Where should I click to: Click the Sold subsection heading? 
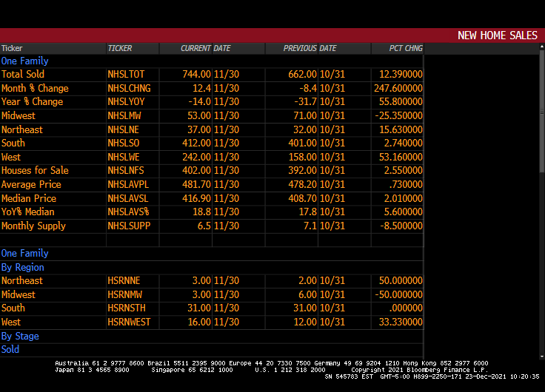click(10, 350)
